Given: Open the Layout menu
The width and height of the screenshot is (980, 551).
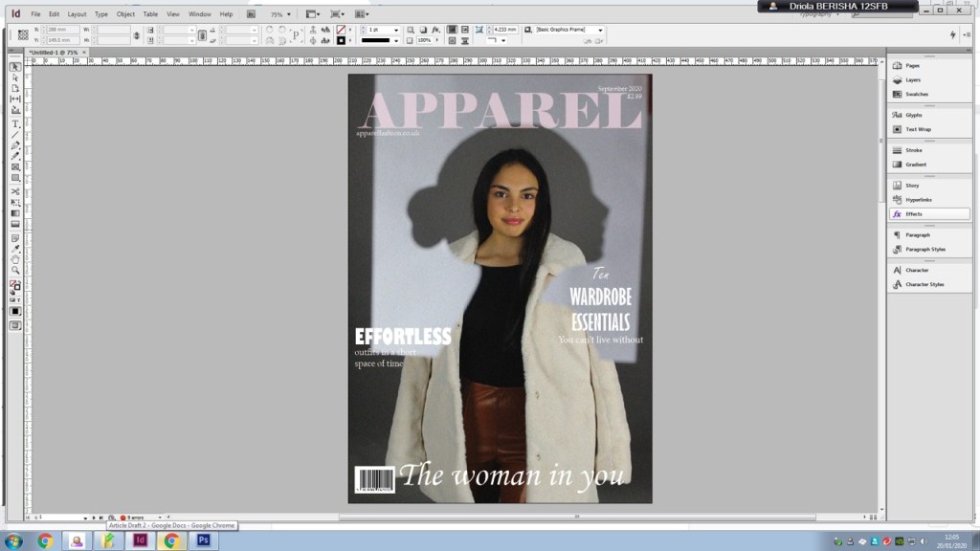Looking at the screenshot, I should pyautogui.click(x=77, y=14).
